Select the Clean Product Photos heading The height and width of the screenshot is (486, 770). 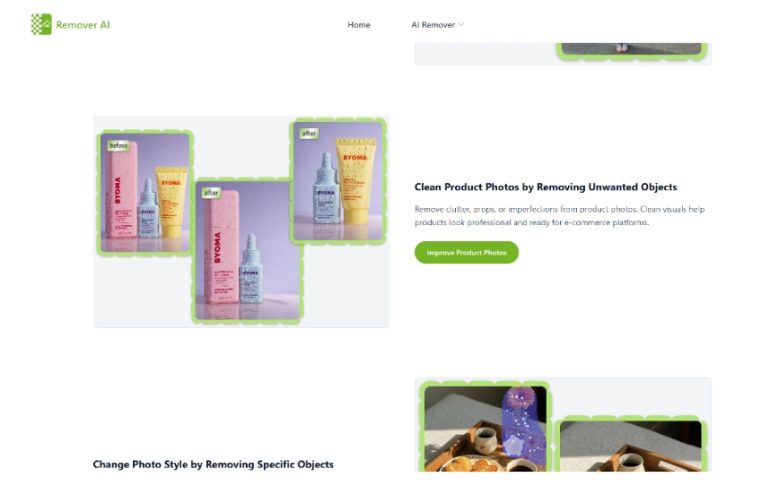coord(546,187)
